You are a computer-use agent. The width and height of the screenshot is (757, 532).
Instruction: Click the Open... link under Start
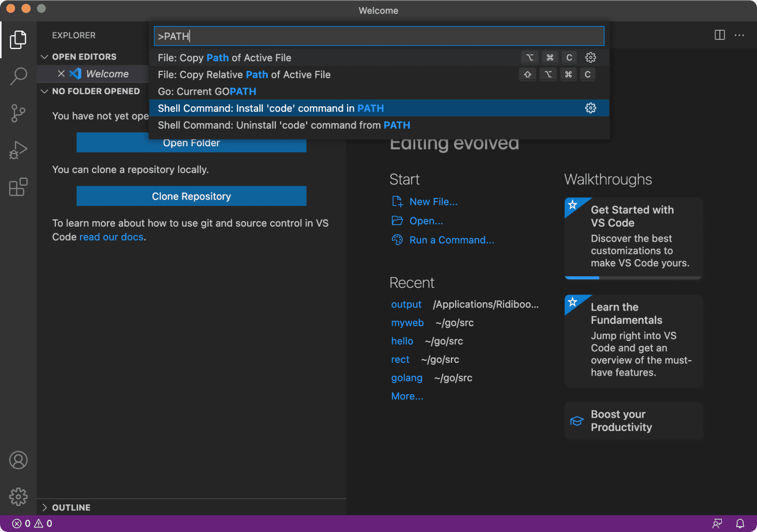[x=426, y=221]
